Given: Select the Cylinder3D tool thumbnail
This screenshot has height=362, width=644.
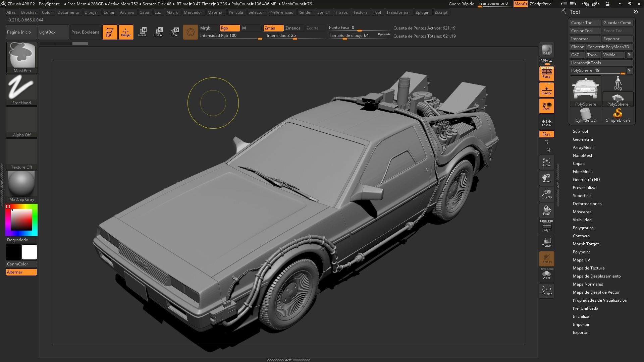Looking at the screenshot, I should tap(586, 115).
